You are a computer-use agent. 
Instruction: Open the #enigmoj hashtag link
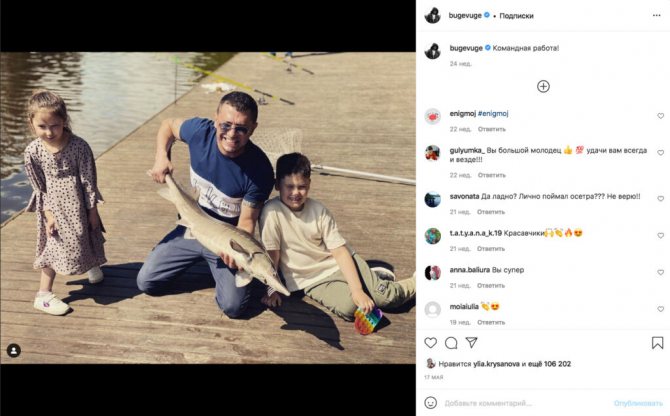(x=494, y=115)
